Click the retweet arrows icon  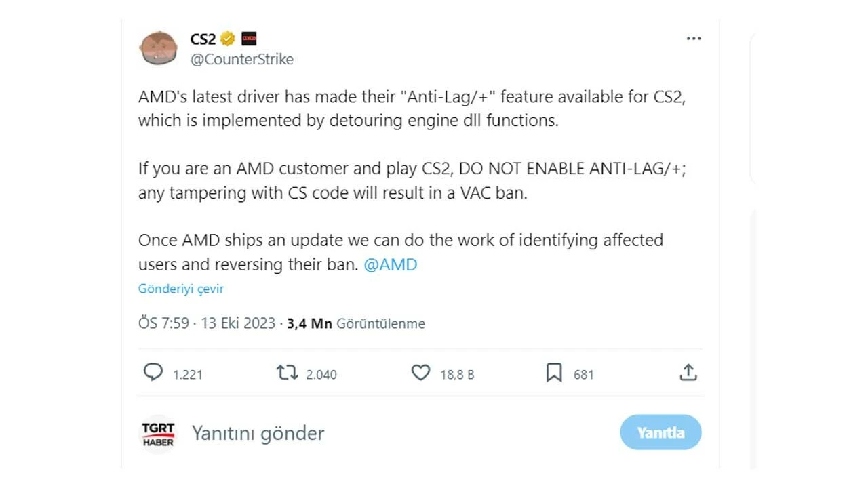click(288, 372)
